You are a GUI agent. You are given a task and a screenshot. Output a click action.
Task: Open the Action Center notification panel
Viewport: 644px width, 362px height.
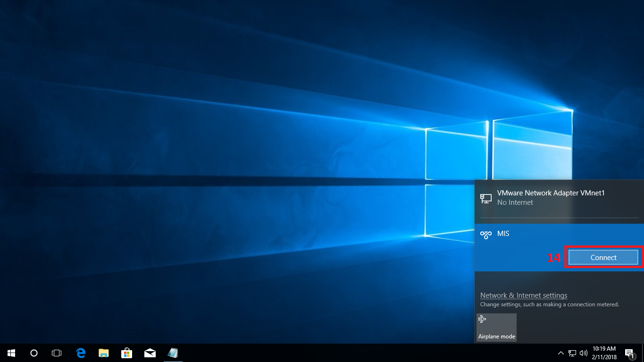point(629,353)
